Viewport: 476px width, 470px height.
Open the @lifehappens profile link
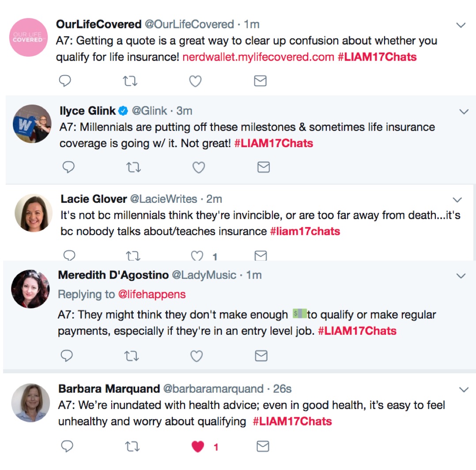pyautogui.click(x=151, y=294)
